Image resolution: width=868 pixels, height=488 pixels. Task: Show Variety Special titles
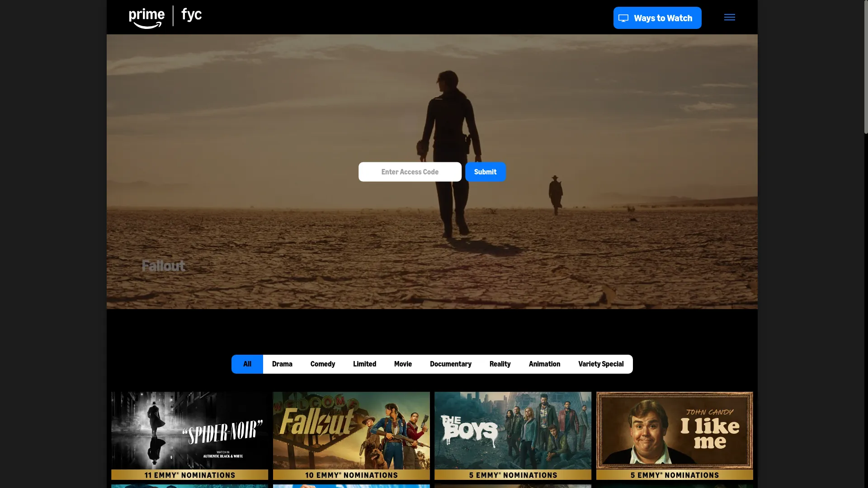(601, 364)
